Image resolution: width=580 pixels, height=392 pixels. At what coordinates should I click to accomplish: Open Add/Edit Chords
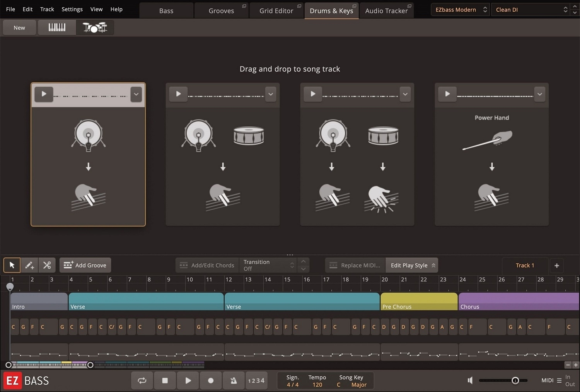(207, 265)
